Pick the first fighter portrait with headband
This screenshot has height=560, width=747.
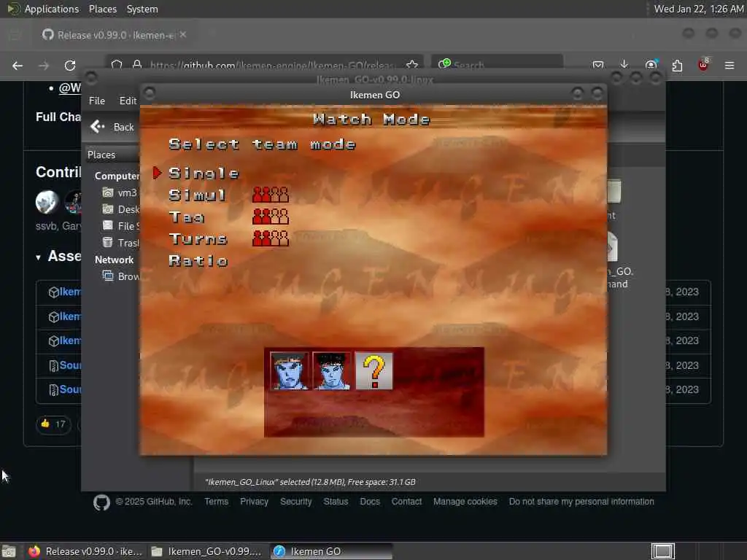click(x=290, y=371)
